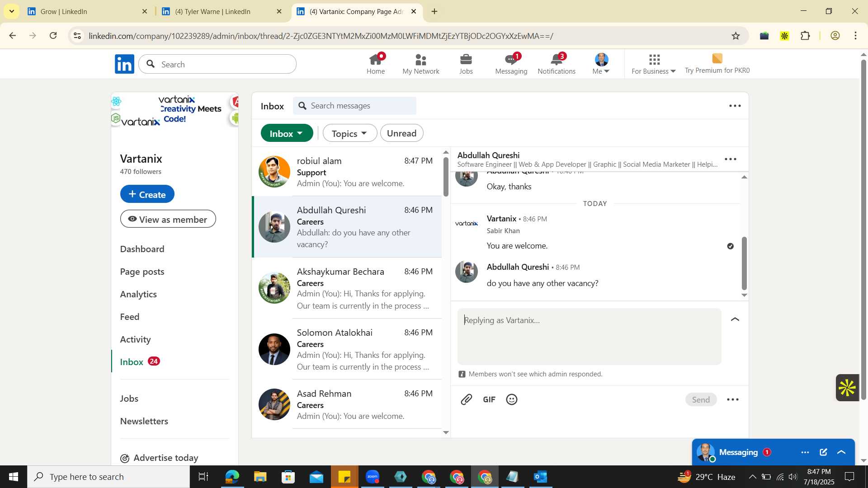
Task: Open Akshaykumar Bechara conversation
Action: click(346, 288)
